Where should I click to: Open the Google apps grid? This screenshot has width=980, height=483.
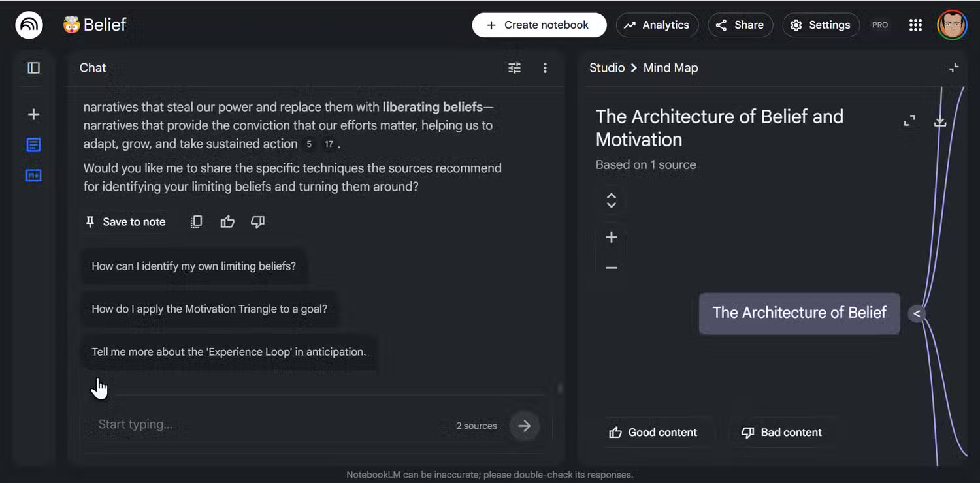click(915, 25)
